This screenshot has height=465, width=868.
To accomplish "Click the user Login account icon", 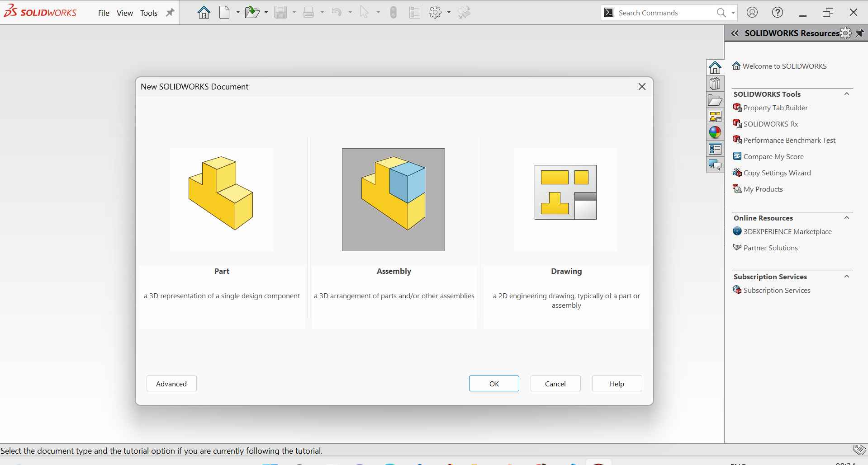I will (x=752, y=12).
